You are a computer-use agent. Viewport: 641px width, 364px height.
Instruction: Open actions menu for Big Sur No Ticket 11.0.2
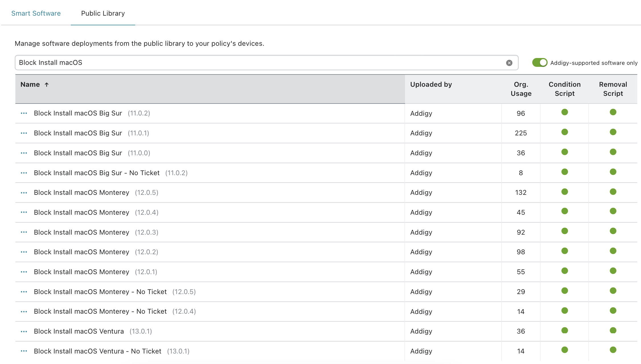(x=24, y=173)
